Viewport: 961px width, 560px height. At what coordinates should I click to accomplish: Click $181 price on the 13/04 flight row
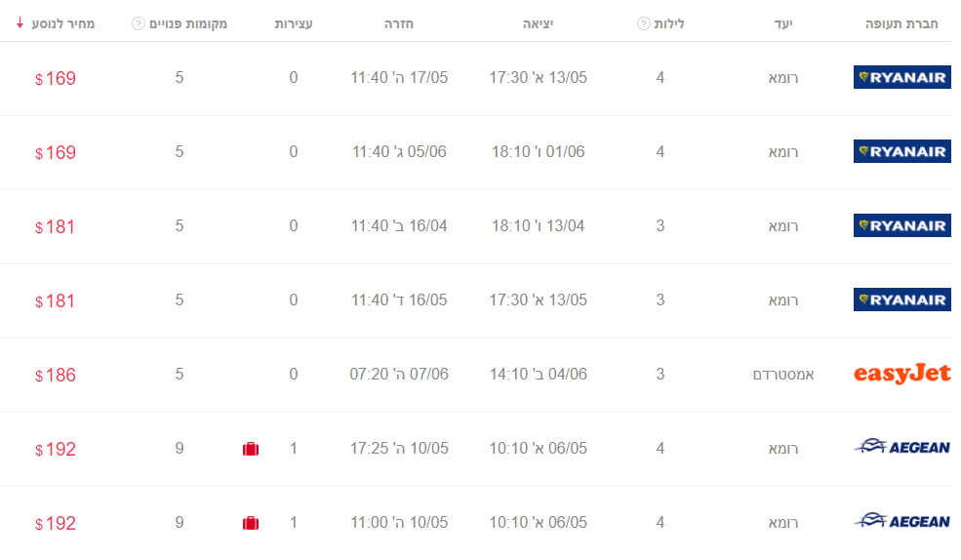coord(56,226)
